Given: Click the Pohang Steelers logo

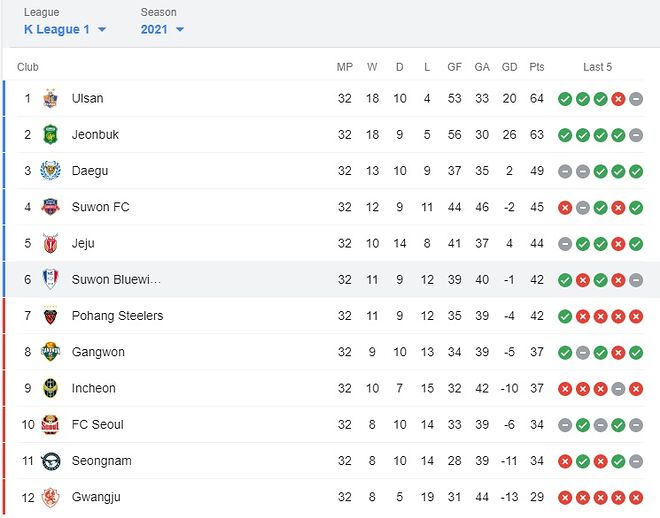Looking at the screenshot, I should click(x=50, y=316).
